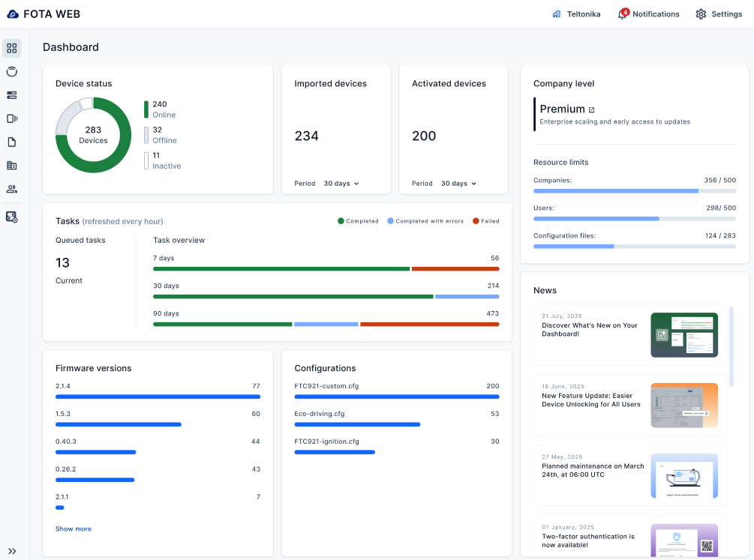The image size is (754, 560).
Task: Click the News panel scrollbar
Action: point(731,345)
